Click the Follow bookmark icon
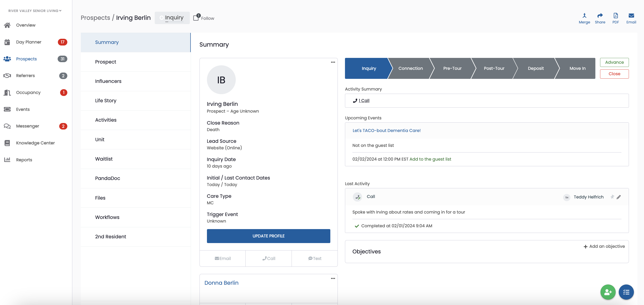The image size is (644, 305). pyautogui.click(x=196, y=18)
